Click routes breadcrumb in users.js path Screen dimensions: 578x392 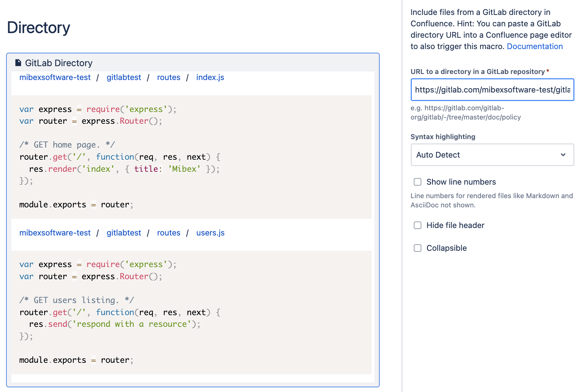(x=169, y=233)
